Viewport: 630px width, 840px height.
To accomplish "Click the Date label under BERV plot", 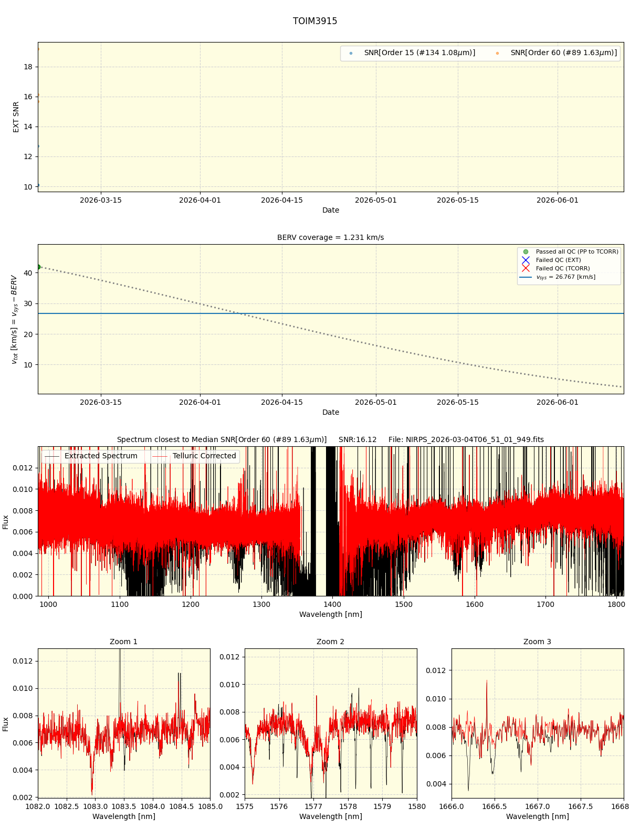I will click(331, 412).
